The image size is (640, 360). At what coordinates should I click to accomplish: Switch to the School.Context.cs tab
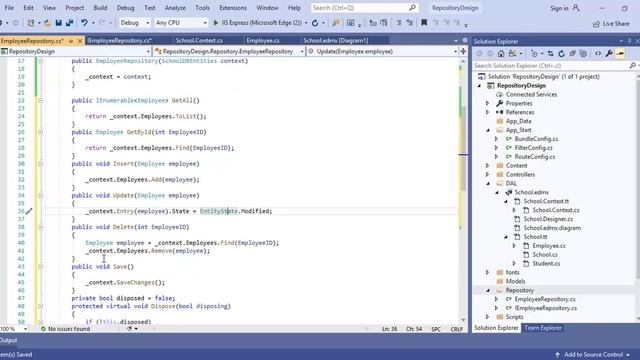[x=199, y=40]
